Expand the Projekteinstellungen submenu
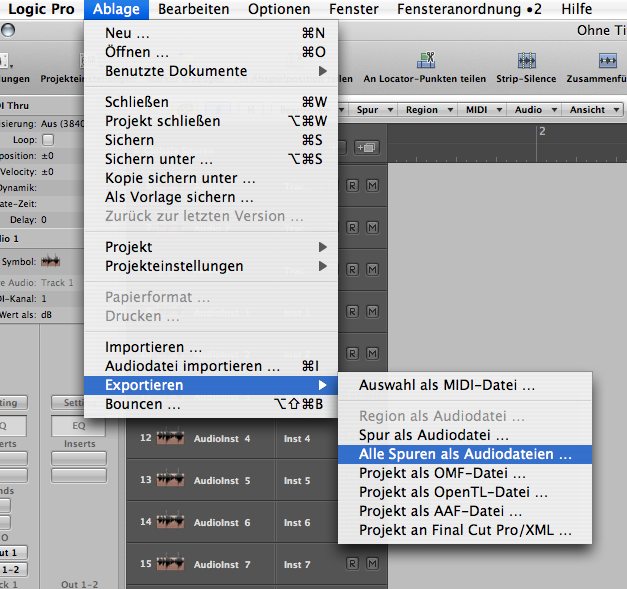 pyautogui.click(x=211, y=266)
